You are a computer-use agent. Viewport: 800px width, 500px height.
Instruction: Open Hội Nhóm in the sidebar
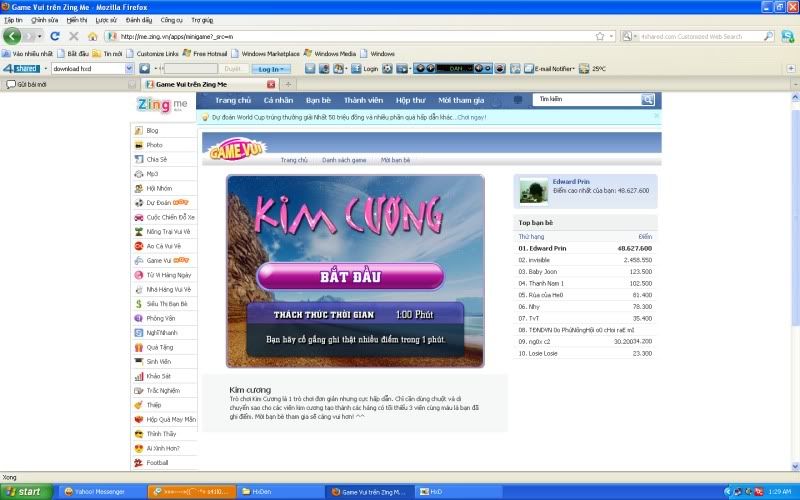point(159,188)
